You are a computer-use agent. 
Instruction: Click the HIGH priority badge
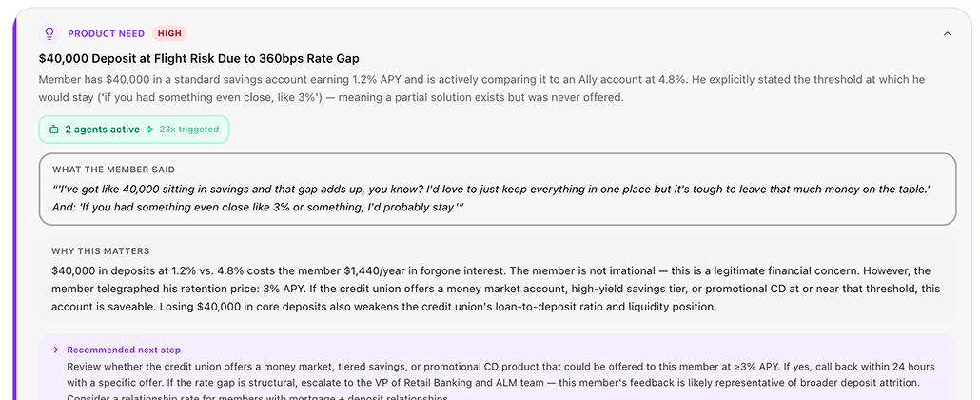(169, 33)
